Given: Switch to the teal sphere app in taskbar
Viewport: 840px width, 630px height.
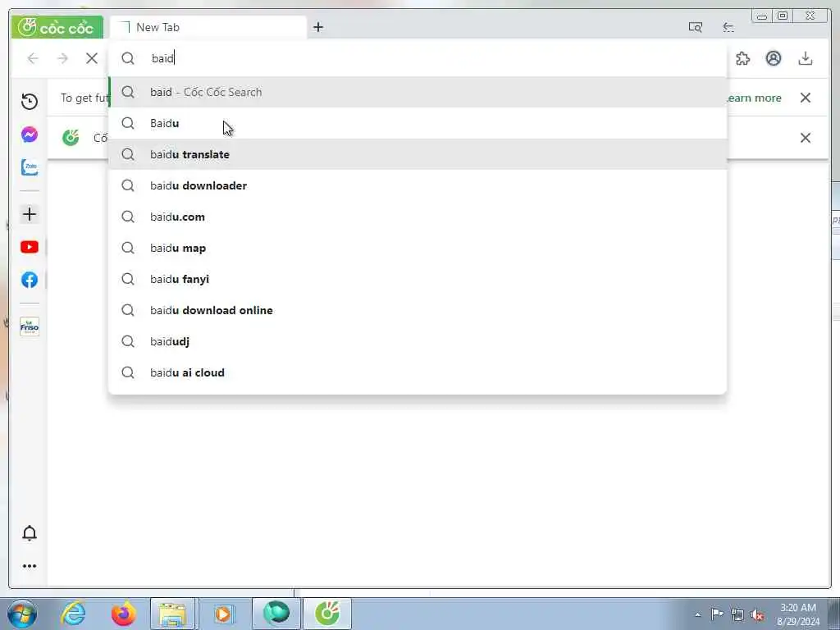Looking at the screenshot, I should [x=276, y=614].
